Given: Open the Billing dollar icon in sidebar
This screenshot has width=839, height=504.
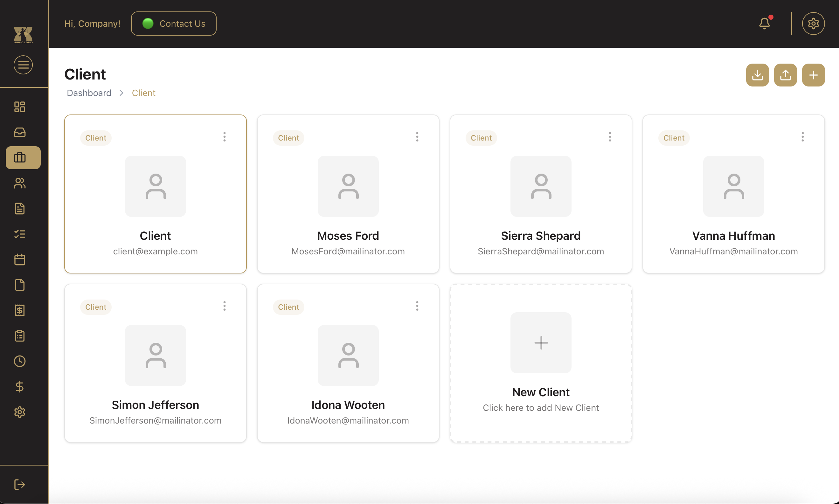Looking at the screenshot, I should pyautogui.click(x=19, y=386).
